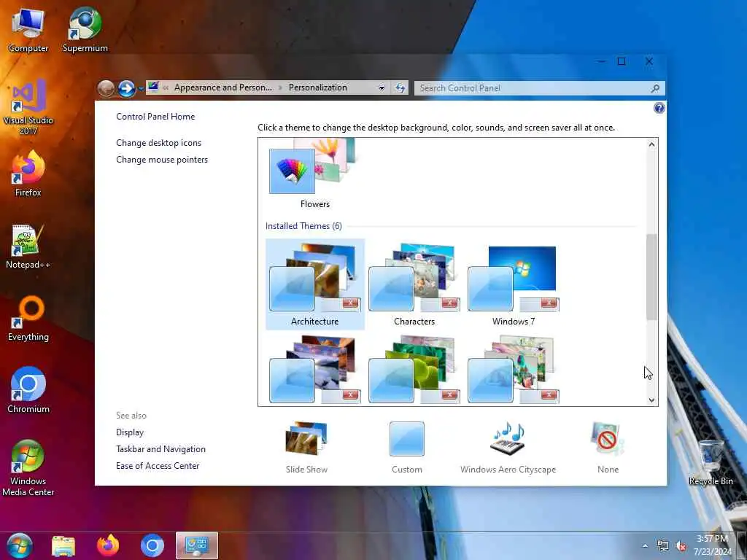Viewport: 747px width, 560px height.
Task: Click the Forward navigation arrow button
Action: [x=126, y=88]
